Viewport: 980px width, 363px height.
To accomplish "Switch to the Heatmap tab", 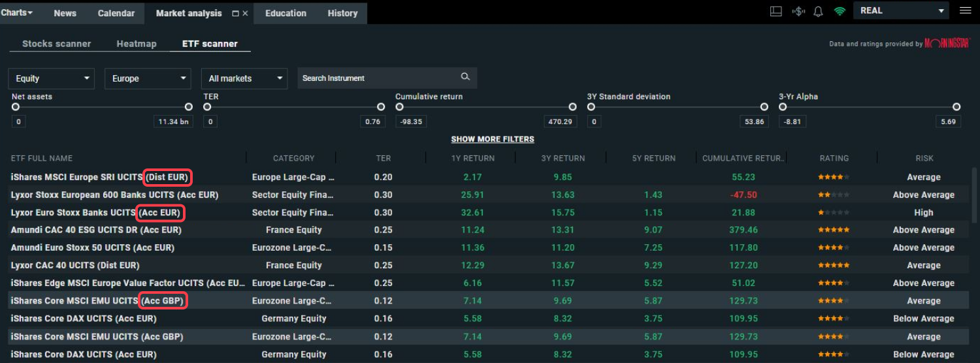I will point(137,44).
